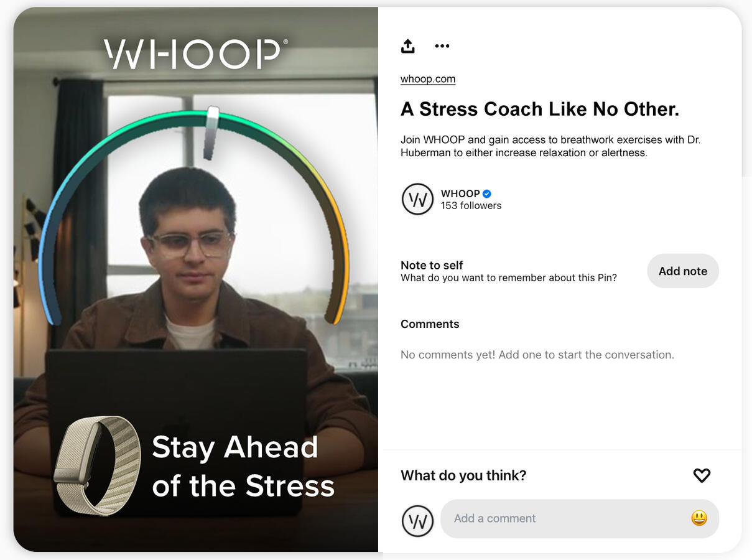Viewport: 752px width, 560px height.
Task: Open the whoop.com link
Action: tap(428, 79)
